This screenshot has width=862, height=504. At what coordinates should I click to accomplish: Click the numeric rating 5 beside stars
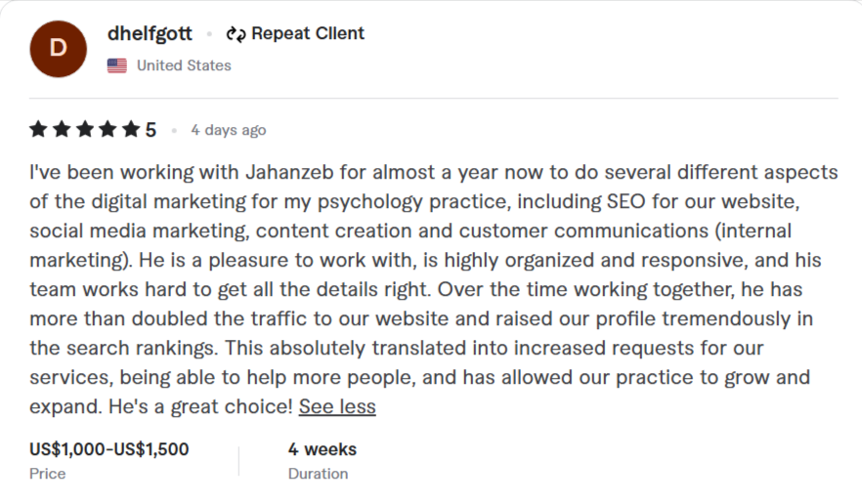click(x=151, y=130)
